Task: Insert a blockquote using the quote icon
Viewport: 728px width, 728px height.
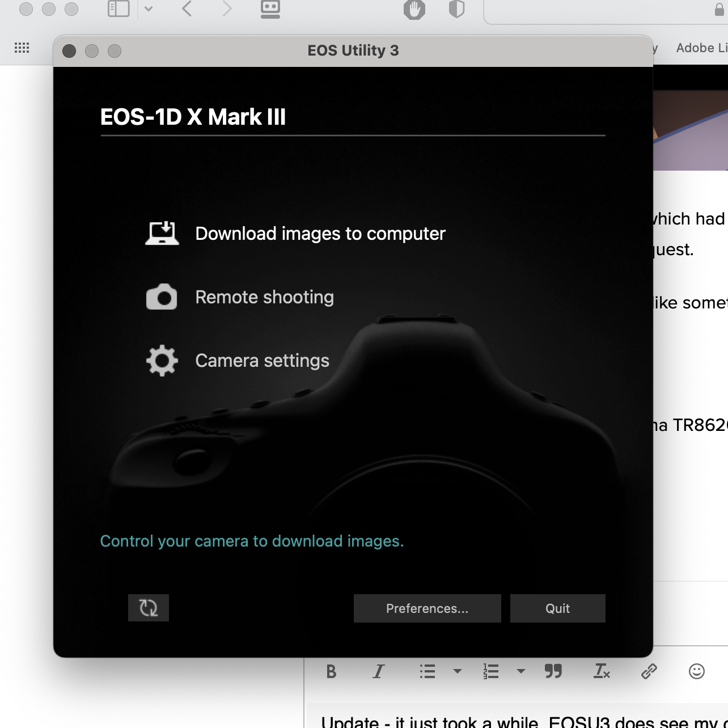Action: 553,672
